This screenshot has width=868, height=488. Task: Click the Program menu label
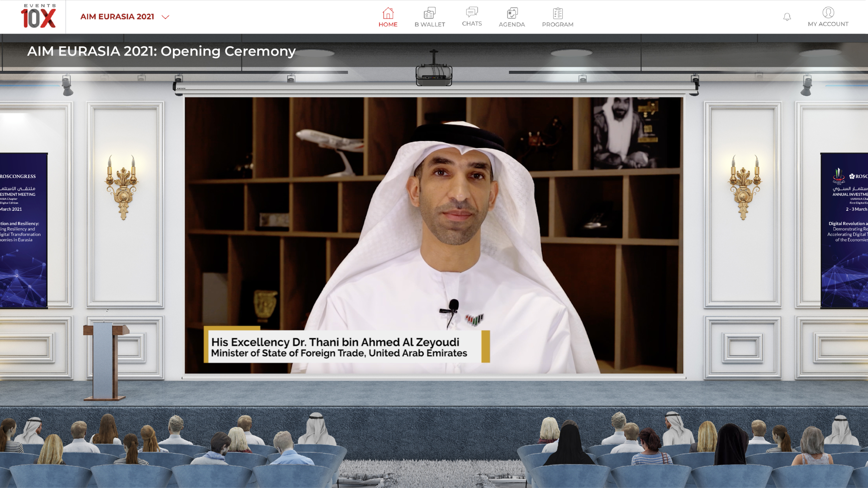coord(558,24)
